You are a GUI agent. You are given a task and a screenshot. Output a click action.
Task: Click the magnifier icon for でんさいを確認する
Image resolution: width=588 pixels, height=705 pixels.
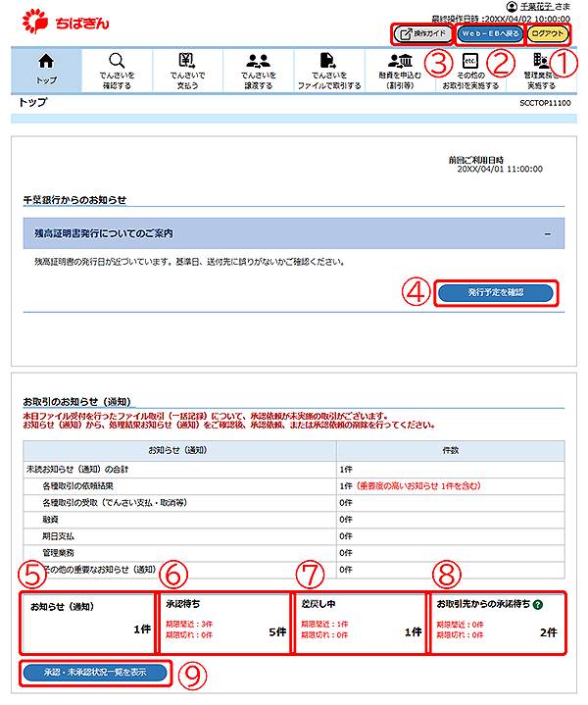pos(117,61)
